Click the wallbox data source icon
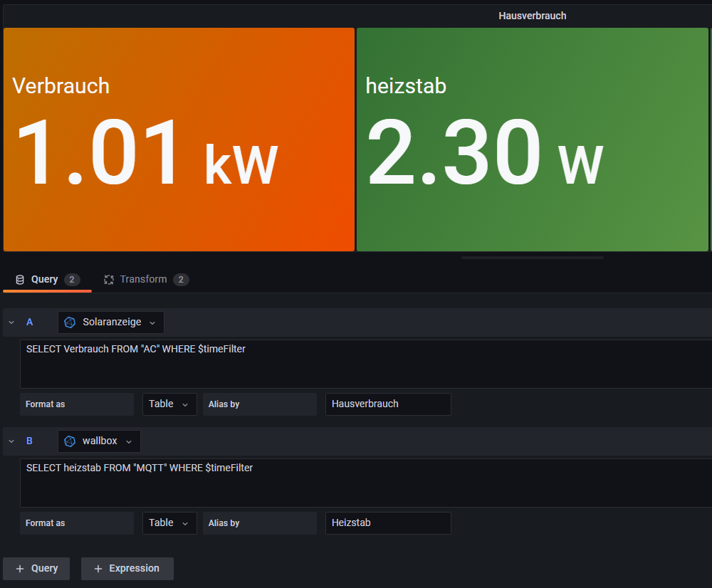 pos(70,441)
